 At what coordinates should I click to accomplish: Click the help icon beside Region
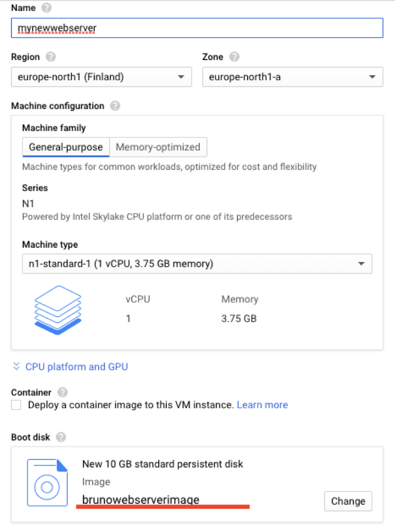(50, 57)
